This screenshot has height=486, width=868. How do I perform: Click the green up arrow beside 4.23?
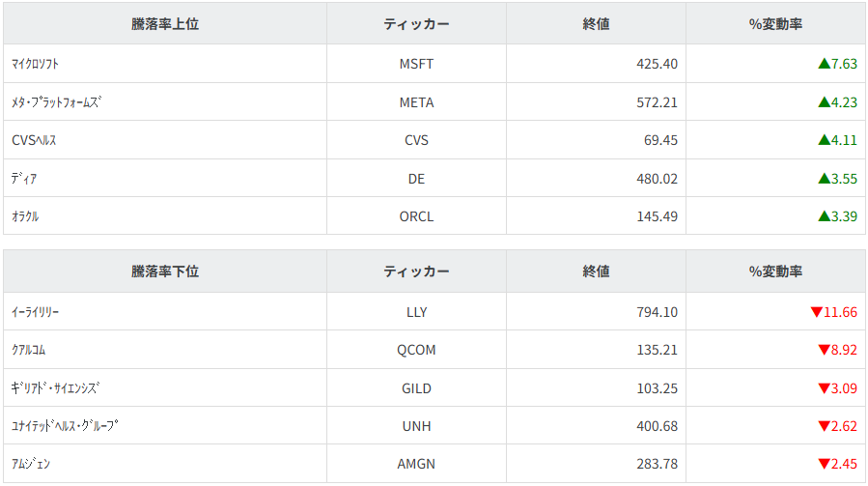tap(824, 102)
